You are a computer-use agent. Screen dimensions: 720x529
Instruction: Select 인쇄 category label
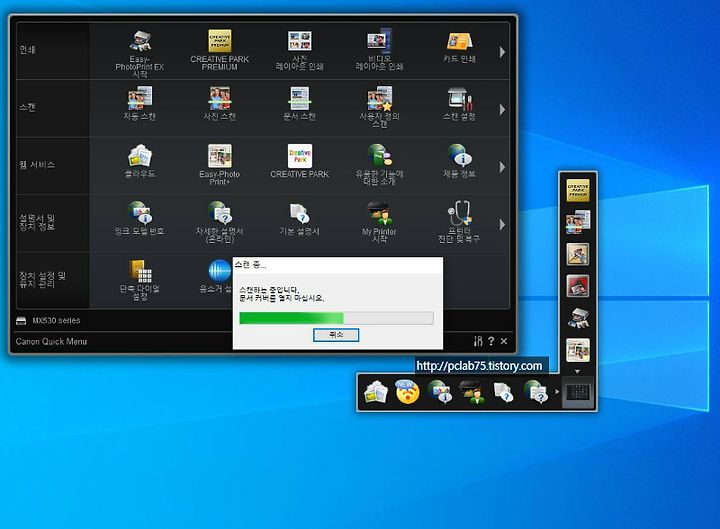pos(28,50)
